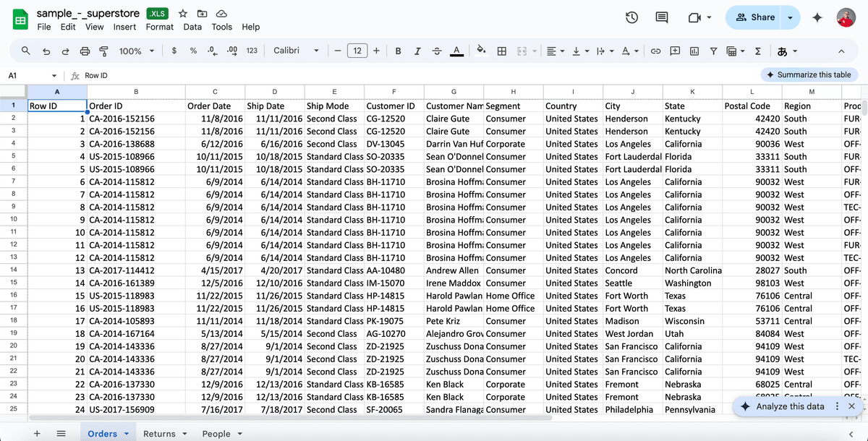
Task: Insert a chart
Action: click(695, 51)
